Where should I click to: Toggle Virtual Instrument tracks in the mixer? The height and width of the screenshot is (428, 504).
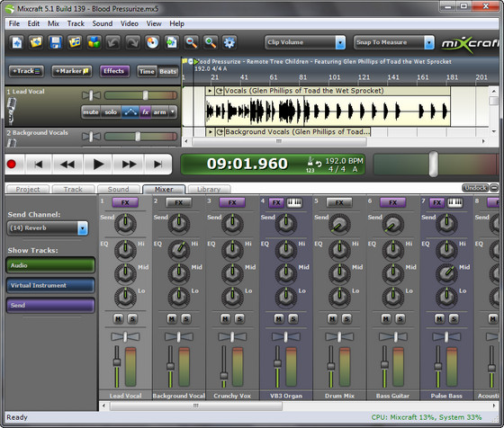(50, 285)
